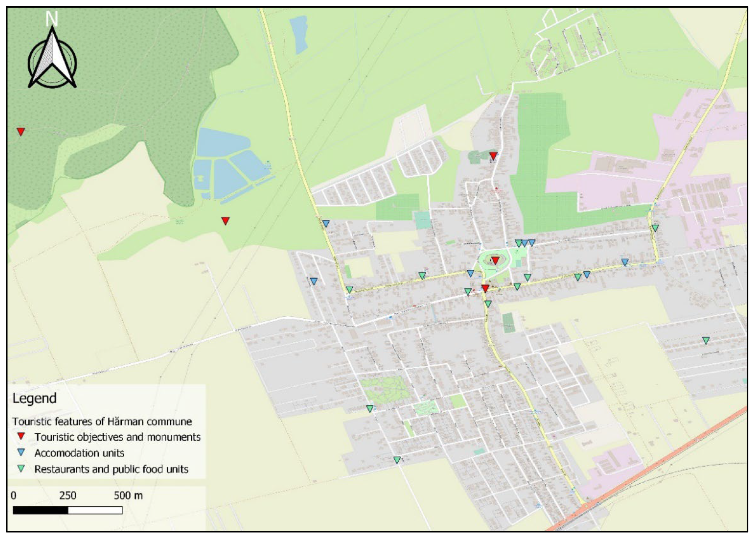Click the green marker at the northeast road bend

pyautogui.click(x=655, y=228)
